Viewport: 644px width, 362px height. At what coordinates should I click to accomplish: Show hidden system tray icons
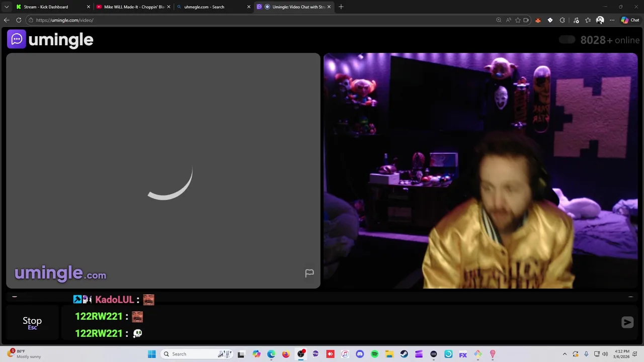565,354
